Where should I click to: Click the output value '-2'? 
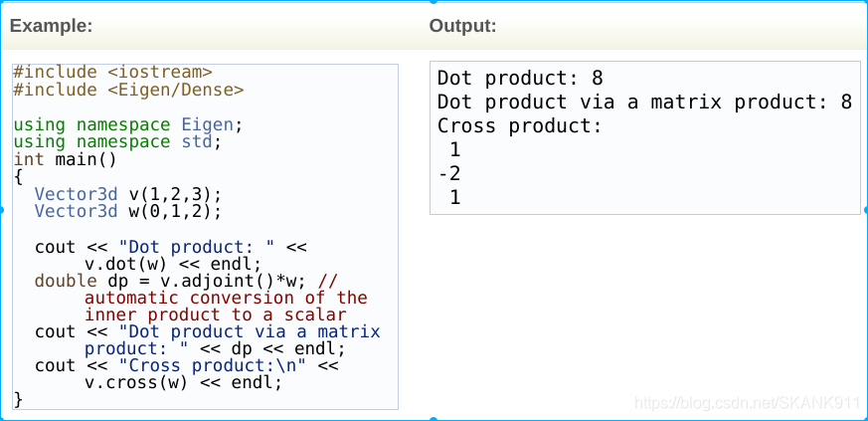[x=449, y=174]
